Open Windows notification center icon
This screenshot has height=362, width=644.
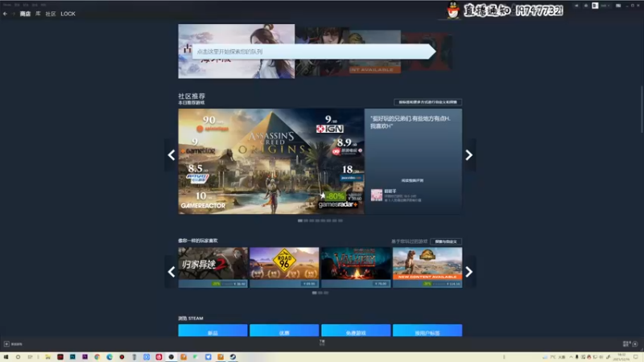click(x=636, y=357)
